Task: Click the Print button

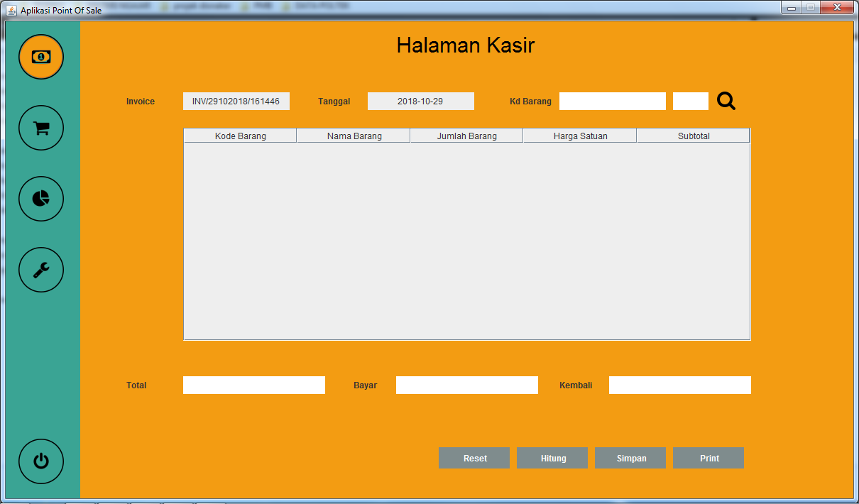Action: click(x=708, y=458)
